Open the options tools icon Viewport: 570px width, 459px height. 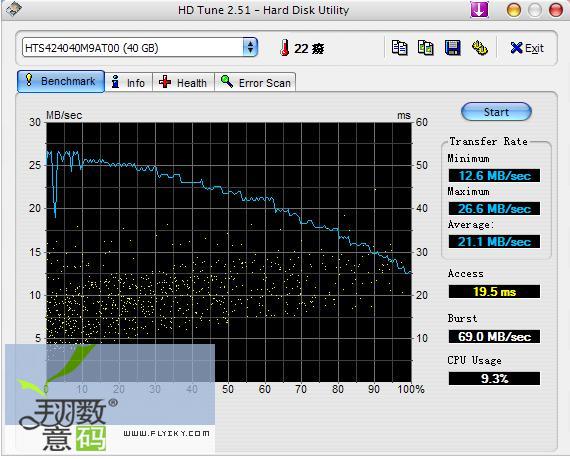click(x=479, y=48)
